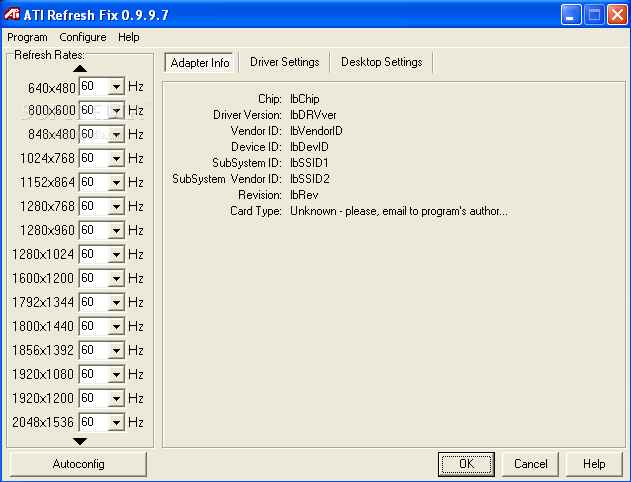The image size is (631, 482).
Task: Click the lbDRVver driver version value
Action: pos(313,115)
